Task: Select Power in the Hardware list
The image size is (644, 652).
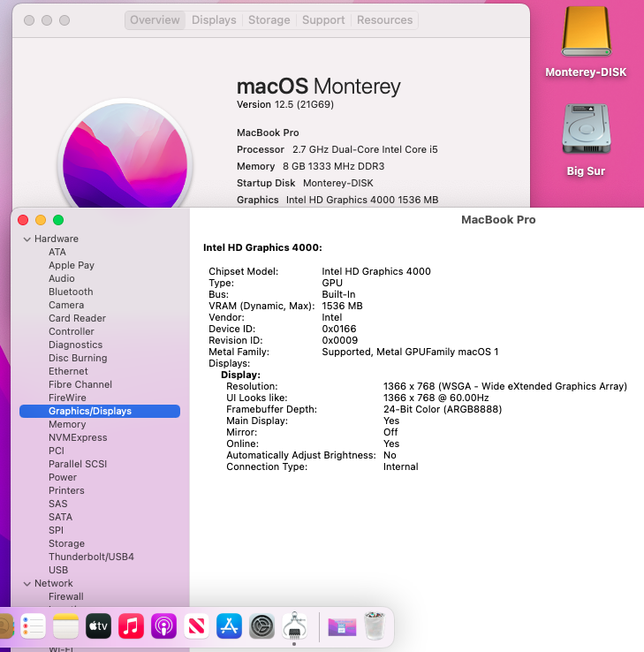Action: tap(63, 477)
